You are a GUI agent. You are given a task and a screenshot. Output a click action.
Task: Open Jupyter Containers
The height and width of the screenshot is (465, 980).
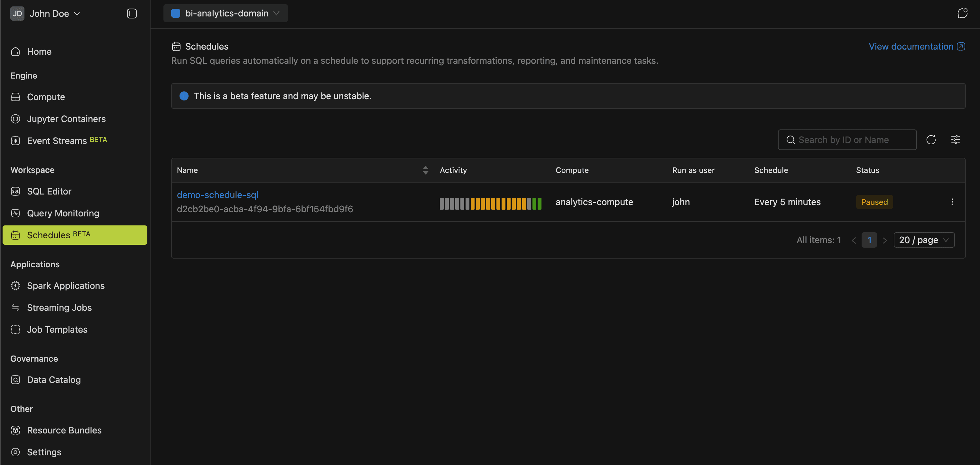coord(66,119)
